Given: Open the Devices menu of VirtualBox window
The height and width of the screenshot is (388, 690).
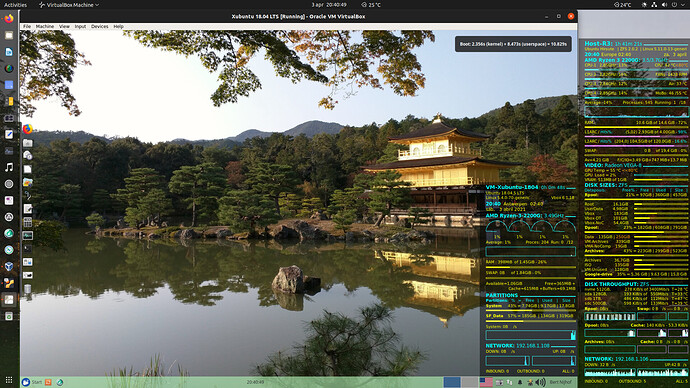Looking at the screenshot, I should [99, 26].
